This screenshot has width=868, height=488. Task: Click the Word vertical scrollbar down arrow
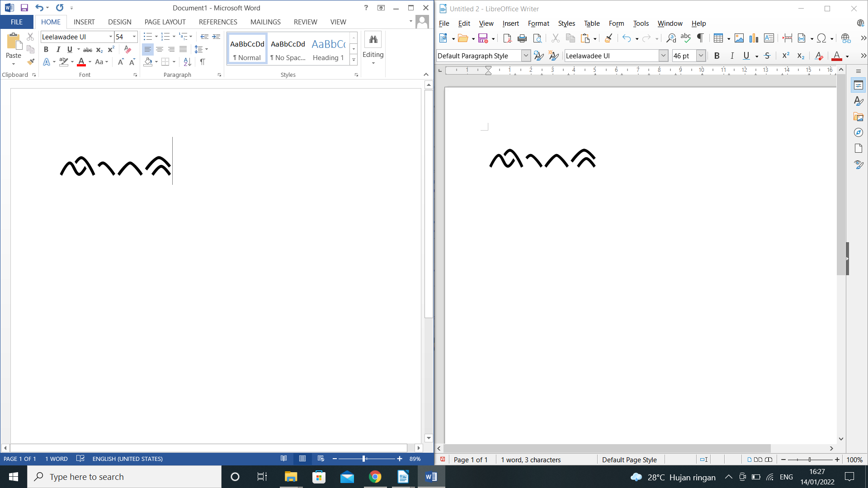(x=429, y=438)
